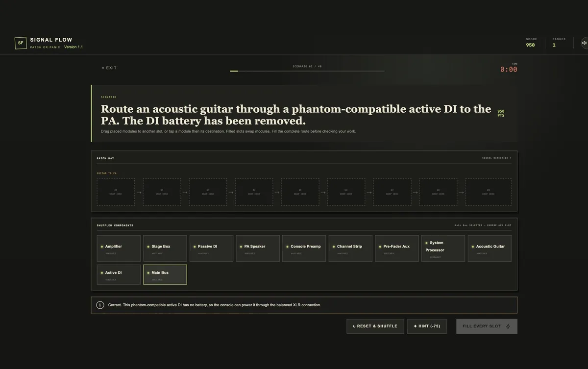Exit the current scenario
The image size is (588, 369).
click(x=109, y=68)
